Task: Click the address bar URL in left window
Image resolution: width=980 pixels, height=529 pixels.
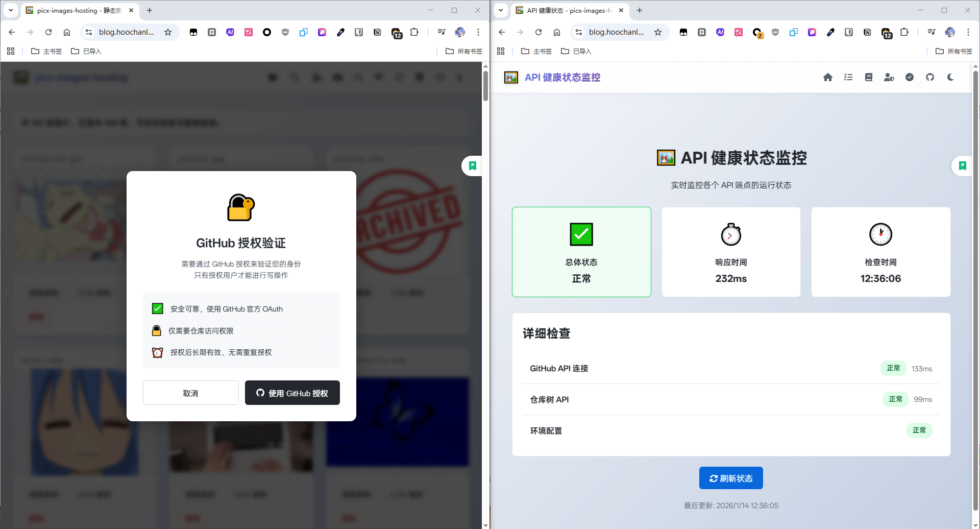Action: click(x=127, y=32)
